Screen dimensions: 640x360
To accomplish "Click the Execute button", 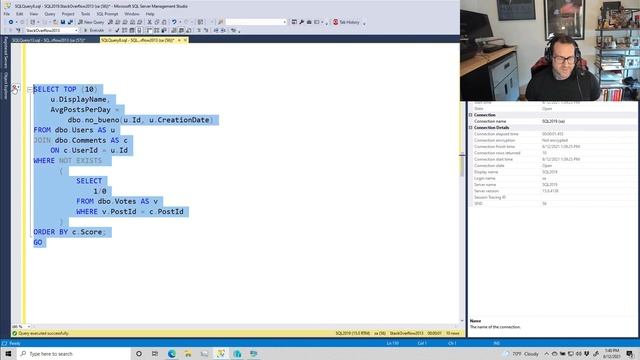I will point(94,30).
